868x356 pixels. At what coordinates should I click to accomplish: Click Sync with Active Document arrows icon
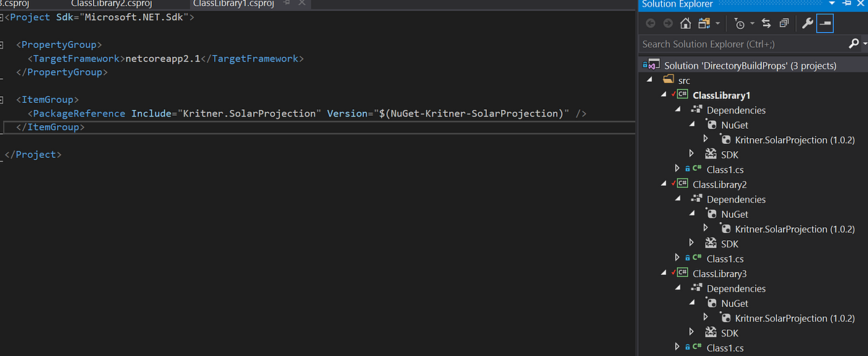point(766,24)
